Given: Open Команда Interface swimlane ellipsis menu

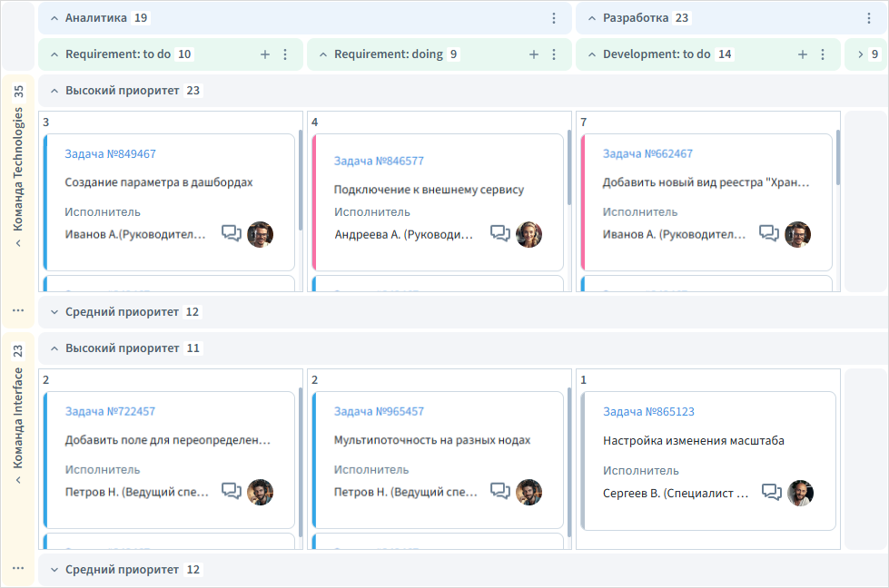Looking at the screenshot, I should [x=18, y=568].
